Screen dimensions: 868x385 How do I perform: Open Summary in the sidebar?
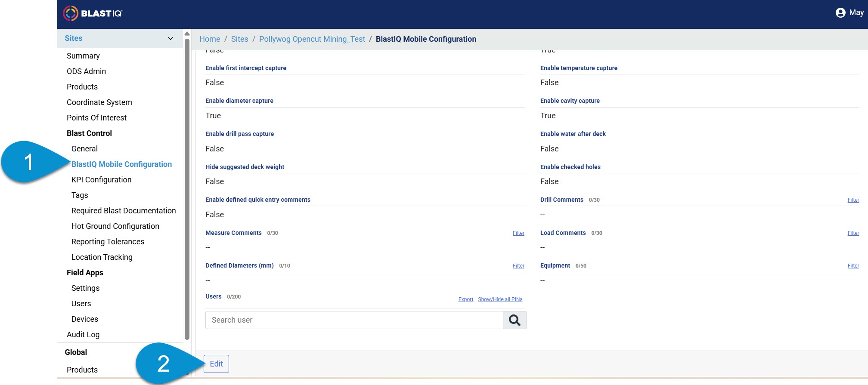coord(83,56)
